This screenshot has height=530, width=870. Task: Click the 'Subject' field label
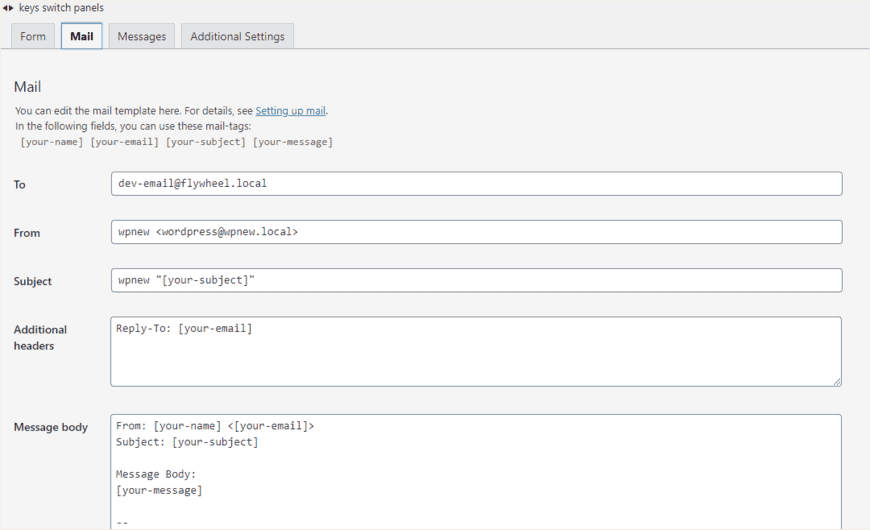[x=32, y=281]
